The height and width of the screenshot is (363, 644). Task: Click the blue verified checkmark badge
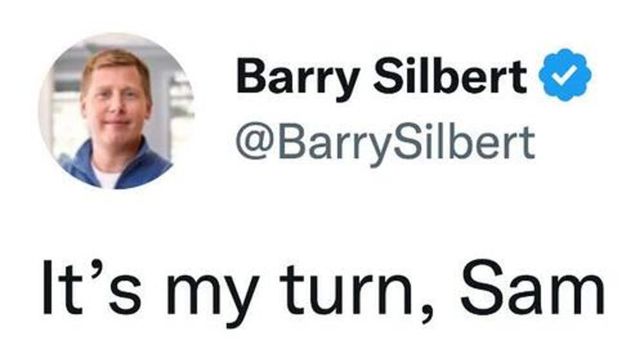565,75
